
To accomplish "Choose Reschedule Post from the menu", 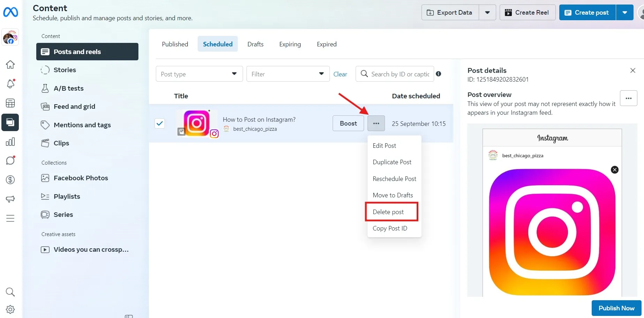I will coord(394,179).
